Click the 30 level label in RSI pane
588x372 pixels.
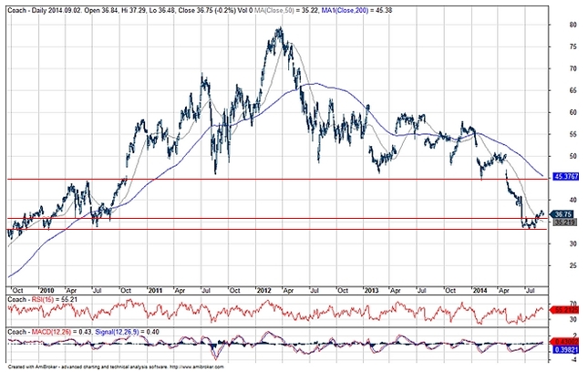click(x=573, y=319)
